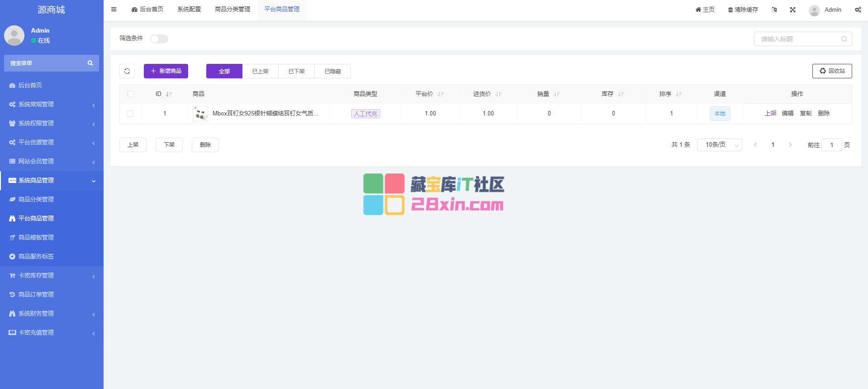Click the product thumbnail image
The width and height of the screenshot is (868, 389).
click(x=200, y=114)
